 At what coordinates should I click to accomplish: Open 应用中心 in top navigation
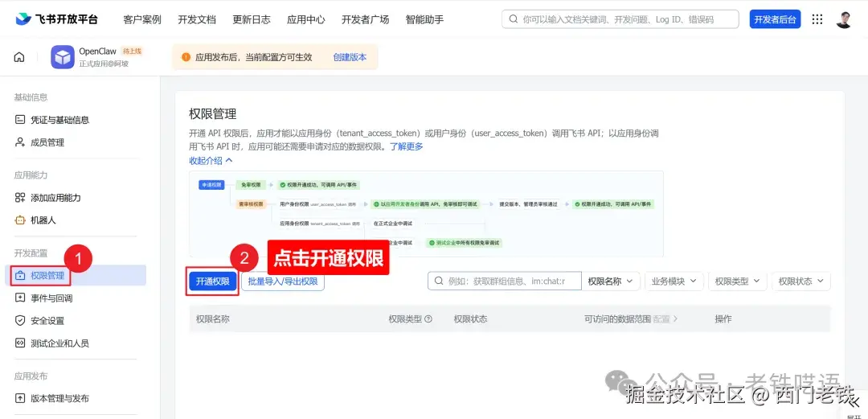[x=306, y=19]
